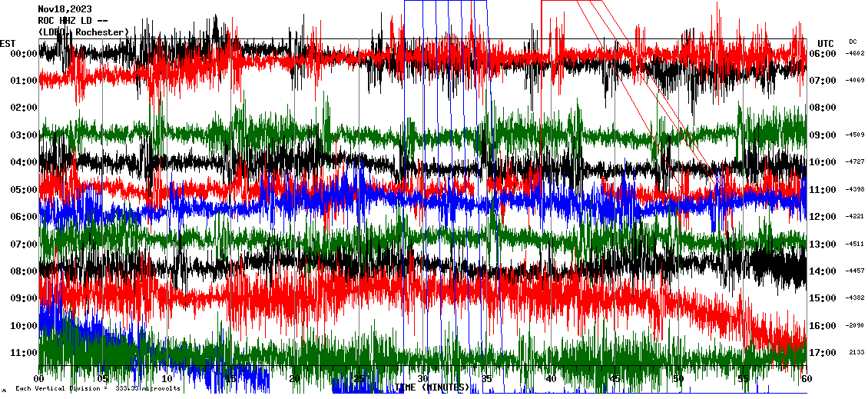Select the -2090 DC offset value
Image resolution: width=868 pixels, height=399 pixels.
(855, 326)
